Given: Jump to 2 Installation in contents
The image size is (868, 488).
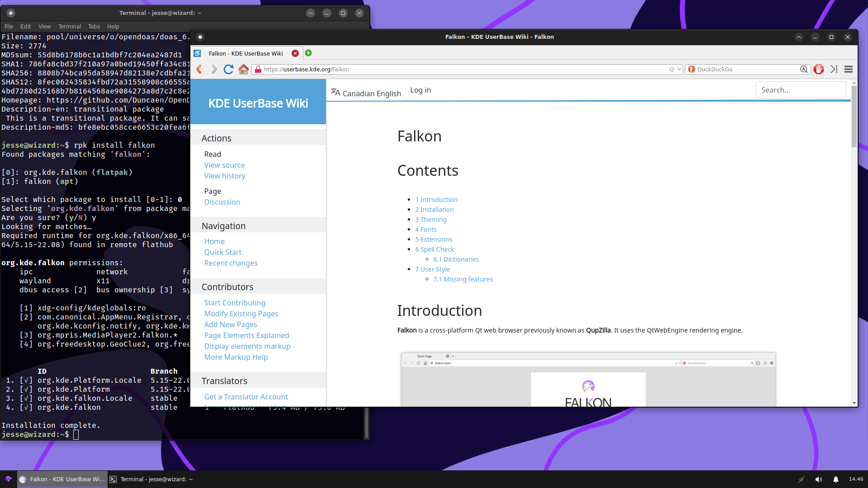Looking at the screenshot, I should (434, 210).
